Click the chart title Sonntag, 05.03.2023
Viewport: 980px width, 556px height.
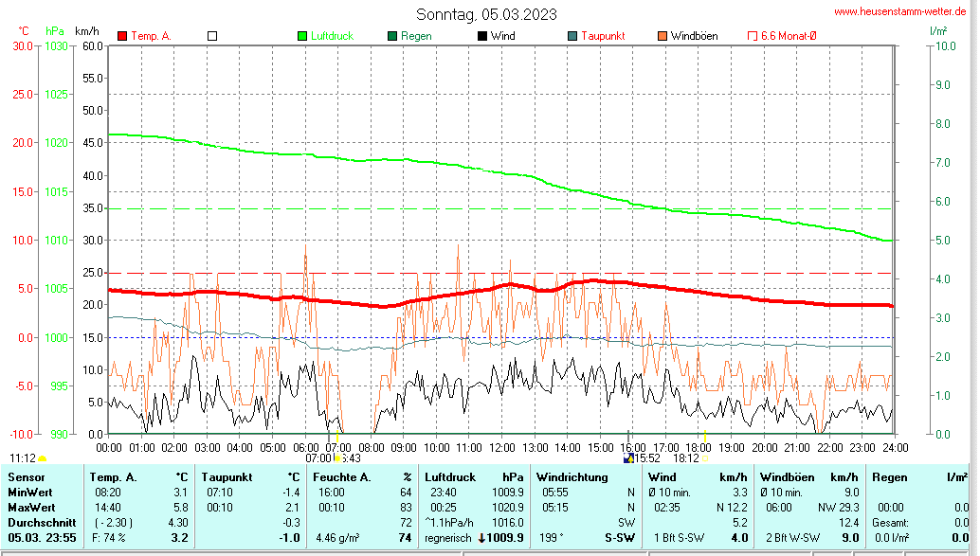coord(486,14)
